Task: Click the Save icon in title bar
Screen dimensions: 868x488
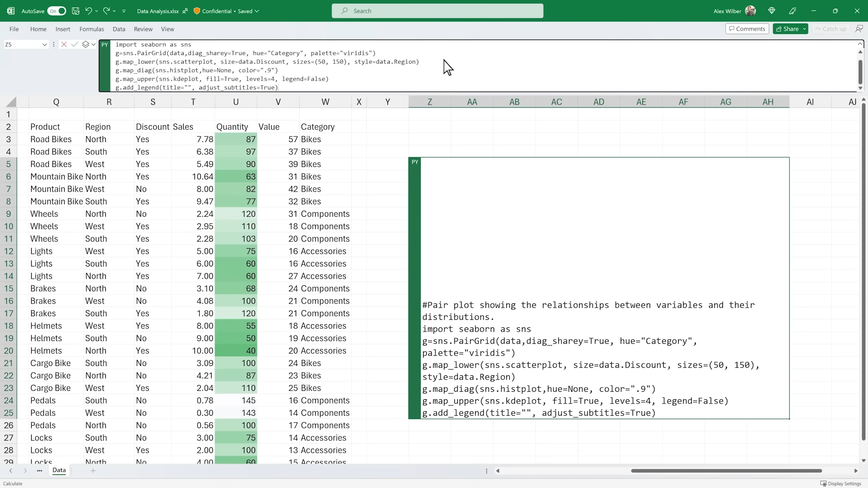Action: [76, 11]
